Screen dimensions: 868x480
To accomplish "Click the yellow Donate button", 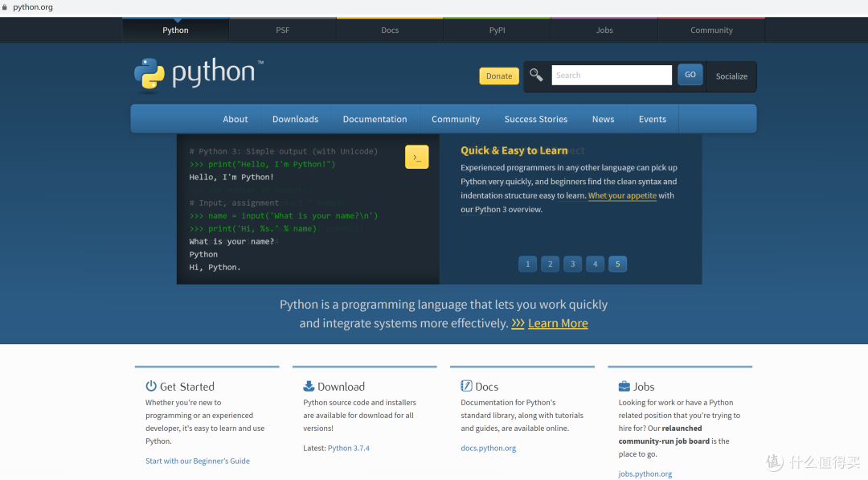I will [x=499, y=76].
